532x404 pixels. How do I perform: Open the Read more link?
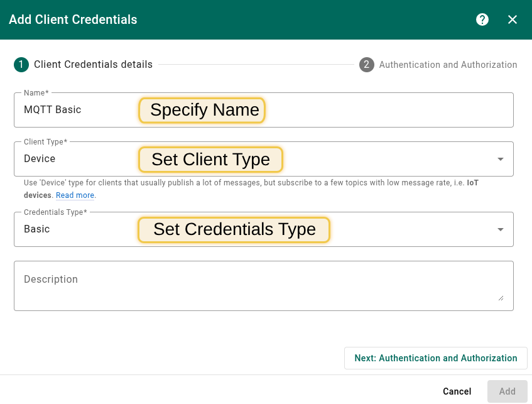pos(75,195)
